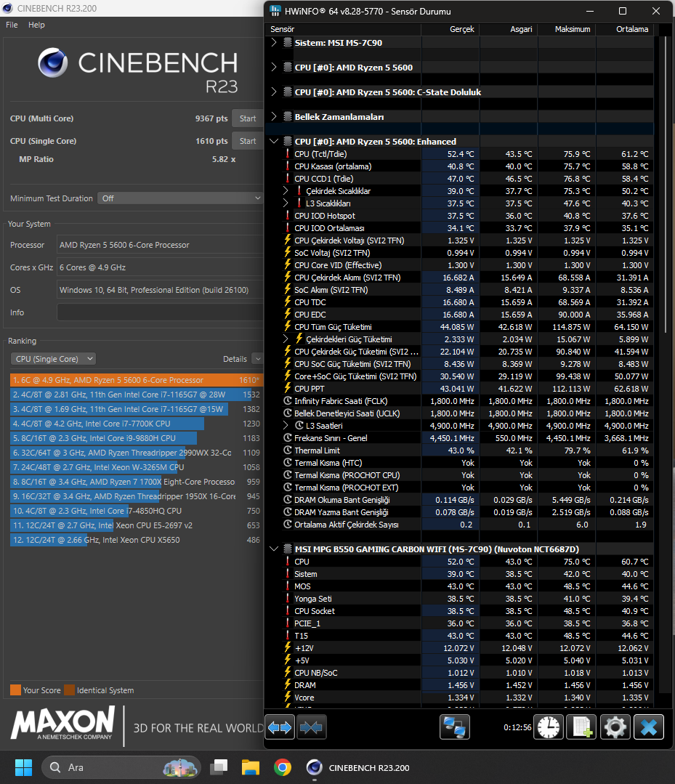
Task: Collapse the MSI MPG B550 GAMING CARBON WIFI group
Action: click(x=273, y=549)
